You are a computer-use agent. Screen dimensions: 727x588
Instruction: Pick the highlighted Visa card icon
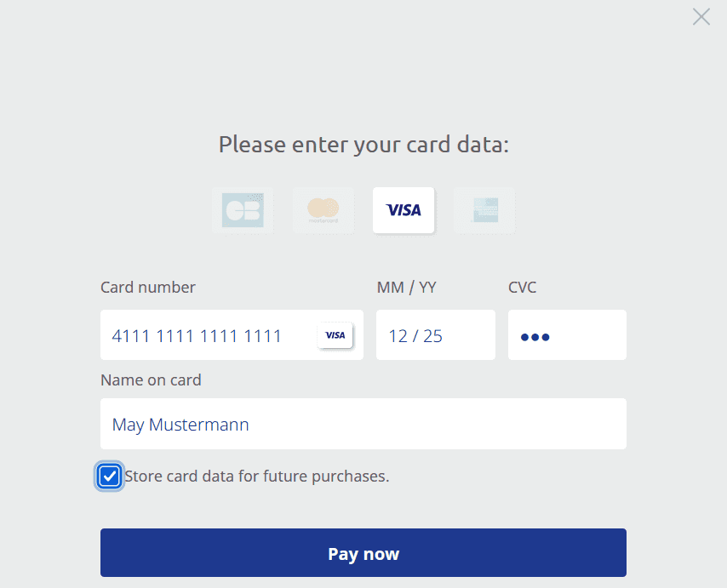pyautogui.click(x=404, y=209)
